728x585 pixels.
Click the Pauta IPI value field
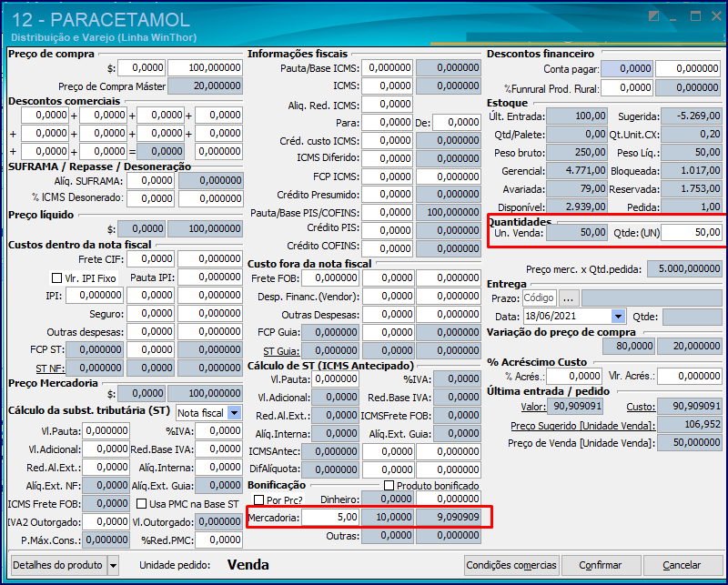[x=210, y=277]
